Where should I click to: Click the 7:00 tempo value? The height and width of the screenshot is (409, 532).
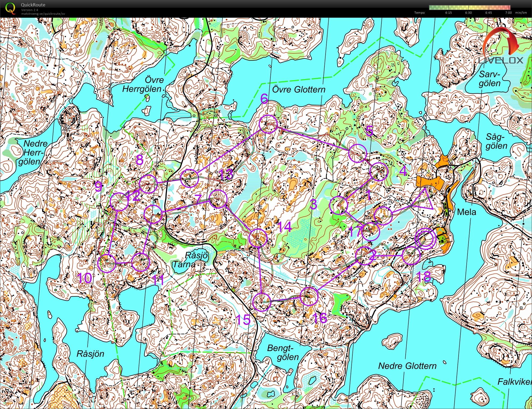[508, 13]
